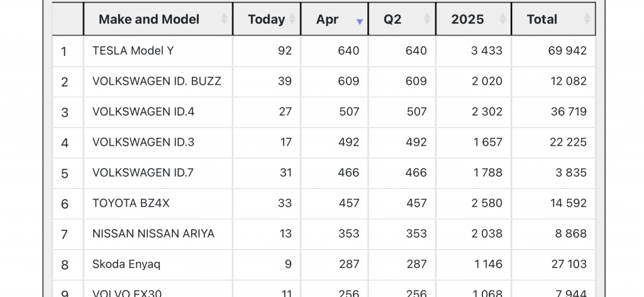
Task: Click the VOLKSWAGEN ID.4 model name
Action: tap(143, 112)
